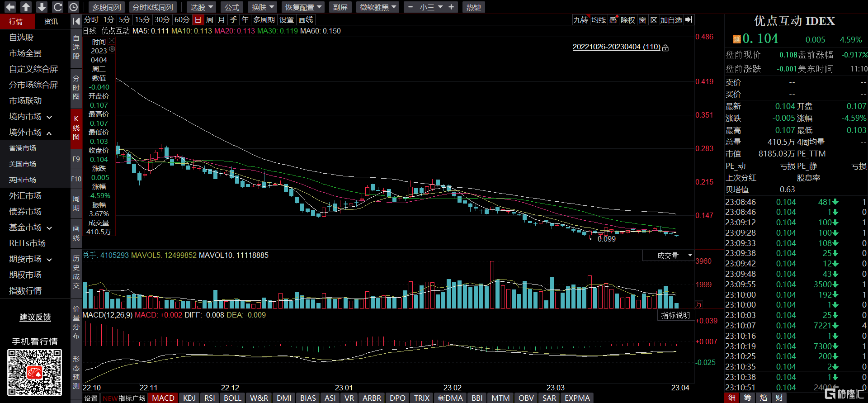Open settings gear in data tooltip panel
The image size is (868, 403).
112,49
